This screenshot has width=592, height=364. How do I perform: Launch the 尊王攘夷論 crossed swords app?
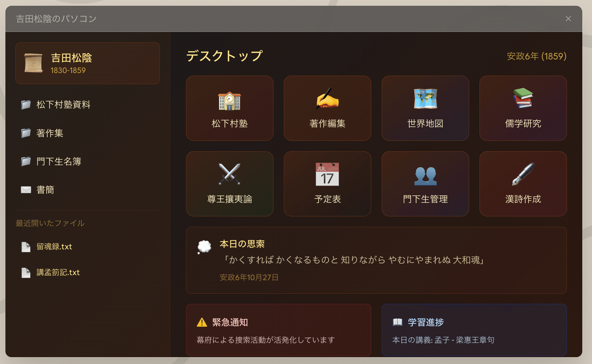coord(230,184)
